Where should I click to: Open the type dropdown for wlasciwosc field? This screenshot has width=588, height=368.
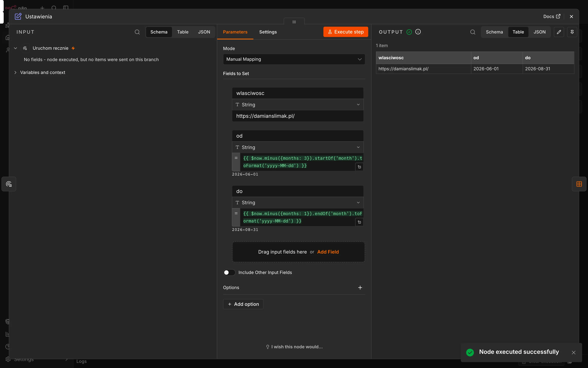tap(298, 105)
